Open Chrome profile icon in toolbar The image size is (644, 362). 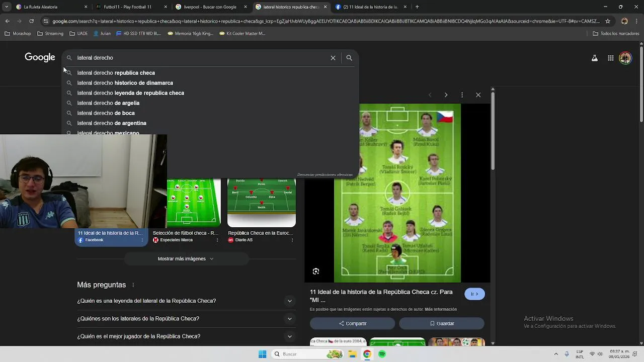tap(624, 21)
